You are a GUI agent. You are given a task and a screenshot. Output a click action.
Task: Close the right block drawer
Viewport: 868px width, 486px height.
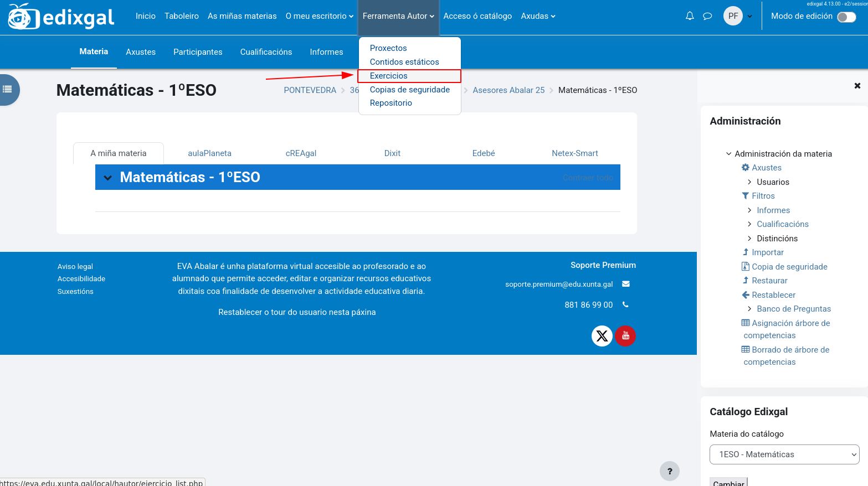[x=857, y=86]
